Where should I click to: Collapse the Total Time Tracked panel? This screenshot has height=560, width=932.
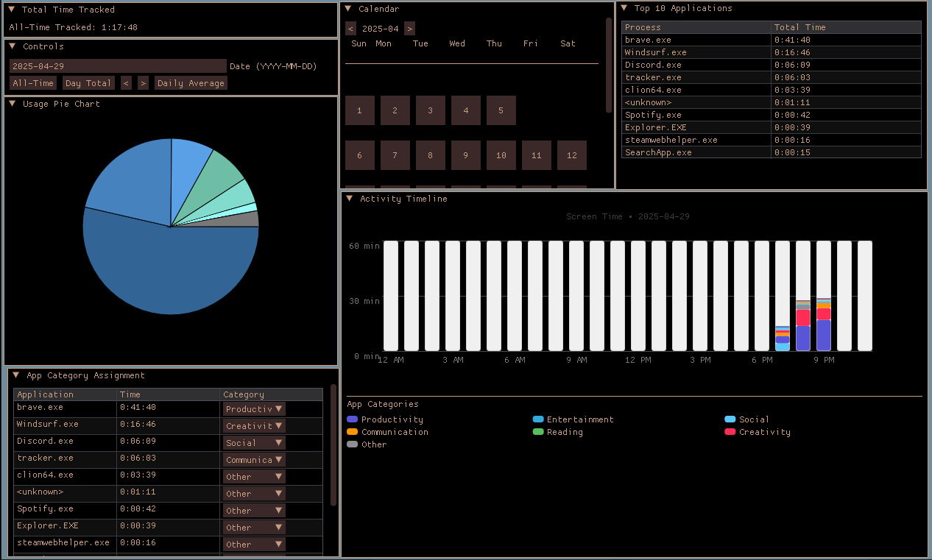(12, 10)
